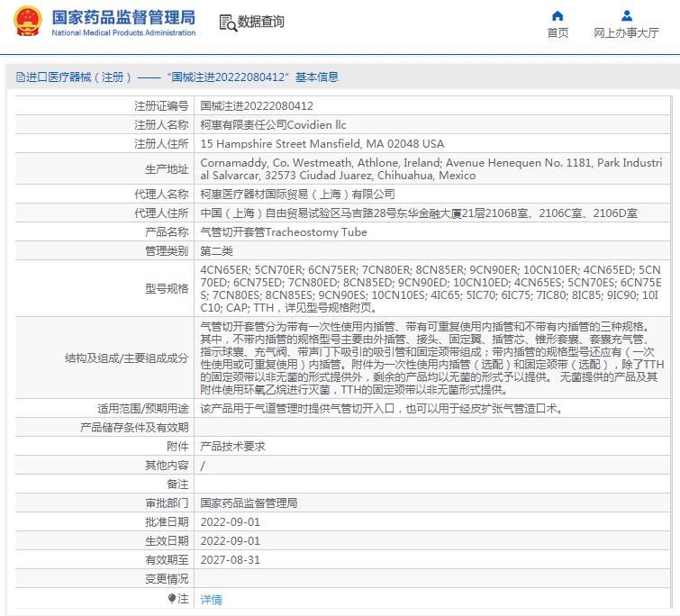Click agent name 柯惠医疗器材国际贸易 cell

[297, 194]
